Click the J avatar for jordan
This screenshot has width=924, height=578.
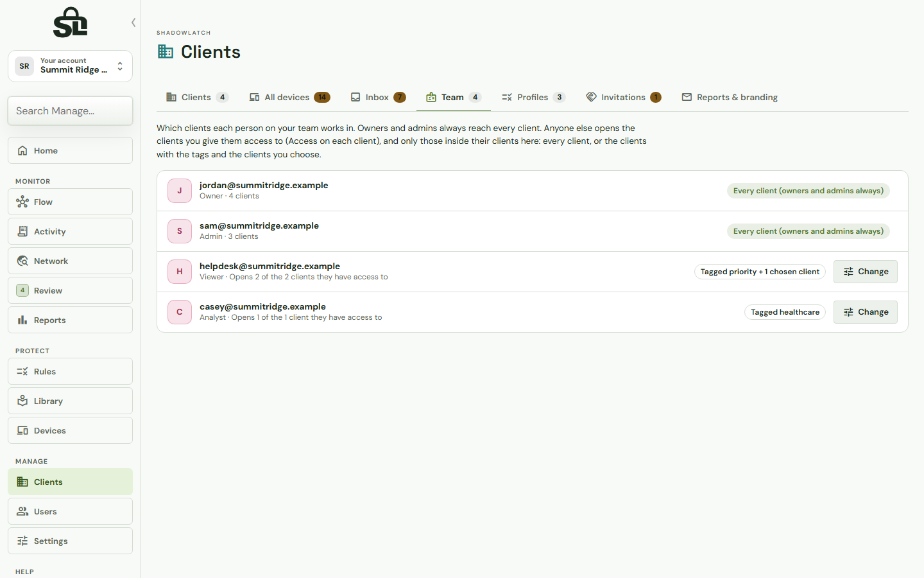[180, 191]
